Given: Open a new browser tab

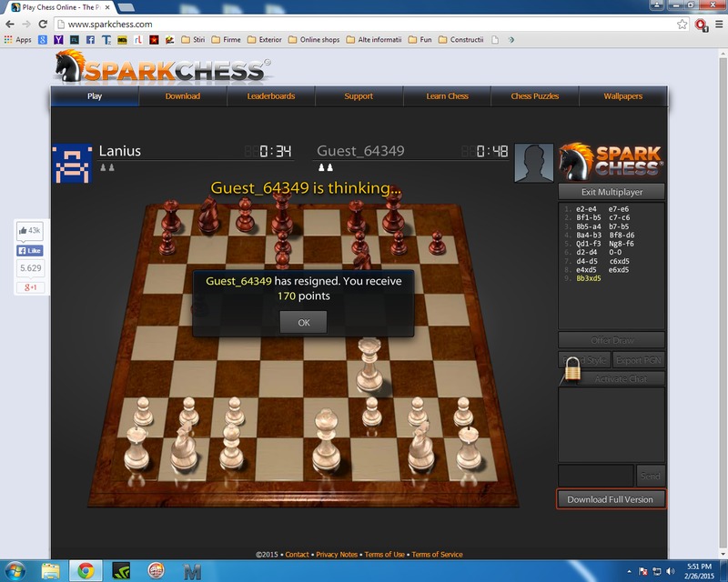Looking at the screenshot, I should point(126,7).
